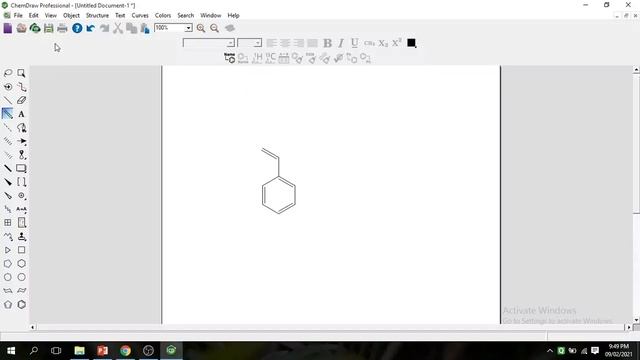640x360 pixels.
Task: Select the Drawing Elements rectangle tool
Action: [x=21, y=168]
